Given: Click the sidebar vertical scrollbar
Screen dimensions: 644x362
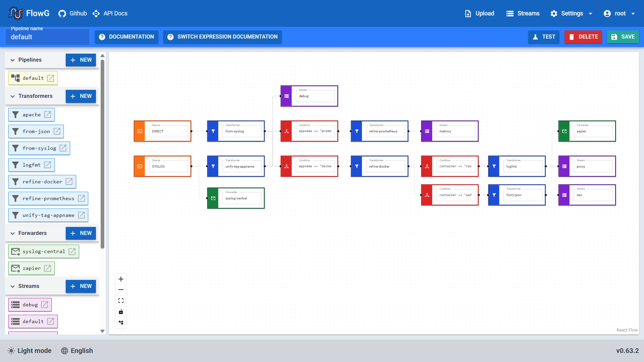Looking at the screenshot, I should [103, 154].
